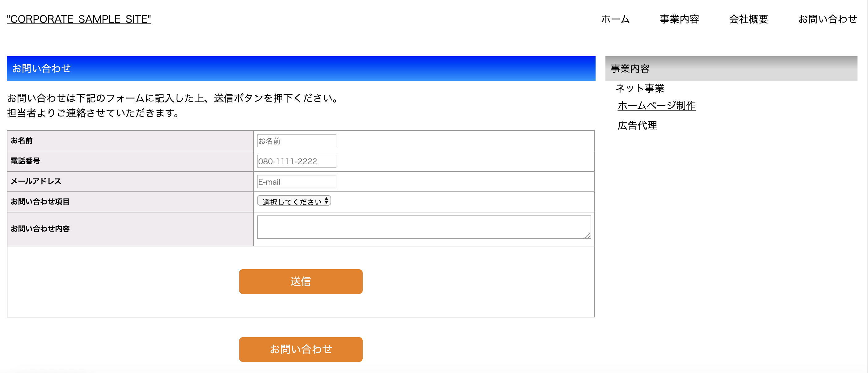Open the ホーム menu item
868x373 pixels.
[x=615, y=19]
